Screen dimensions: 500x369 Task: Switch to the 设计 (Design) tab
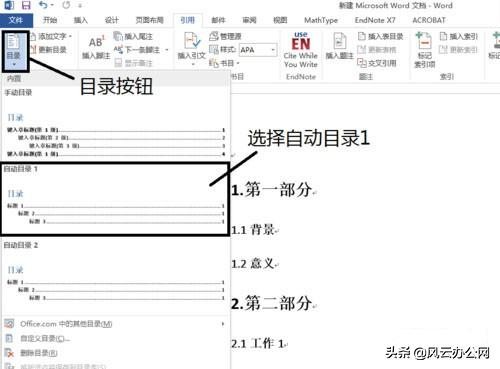point(111,20)
